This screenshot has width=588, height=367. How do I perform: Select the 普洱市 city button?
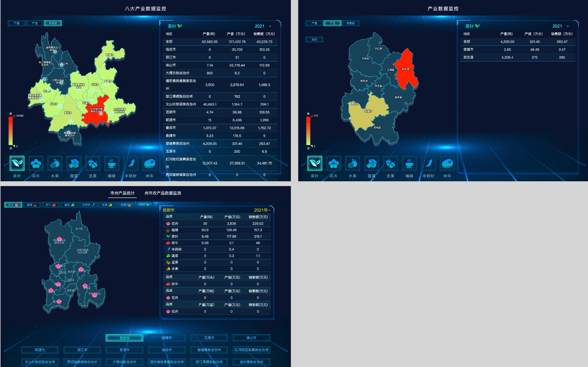[x=125, y=350]
